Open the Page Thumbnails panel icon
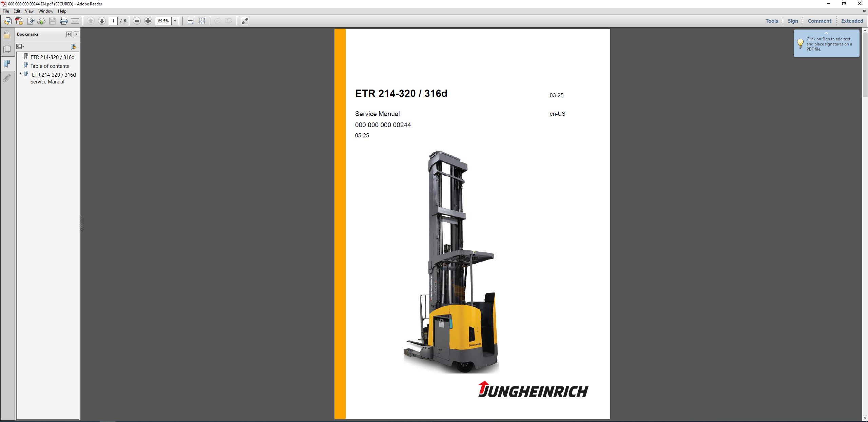The image size is (868, 422). [x=7, y=49]
